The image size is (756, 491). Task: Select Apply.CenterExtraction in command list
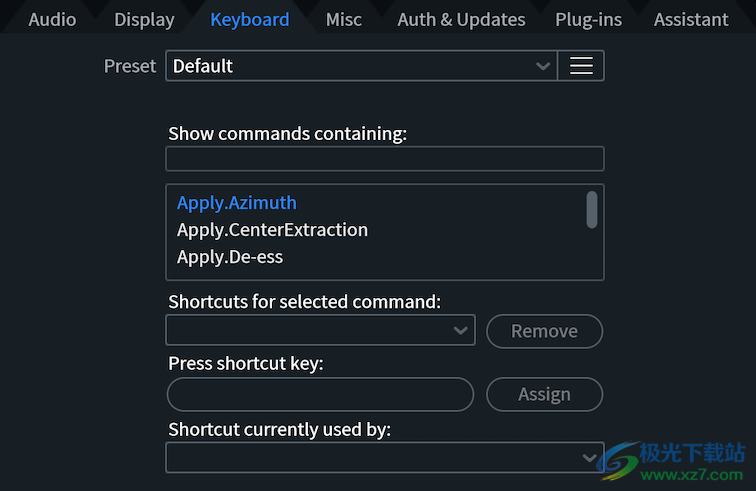coord(272,230)
